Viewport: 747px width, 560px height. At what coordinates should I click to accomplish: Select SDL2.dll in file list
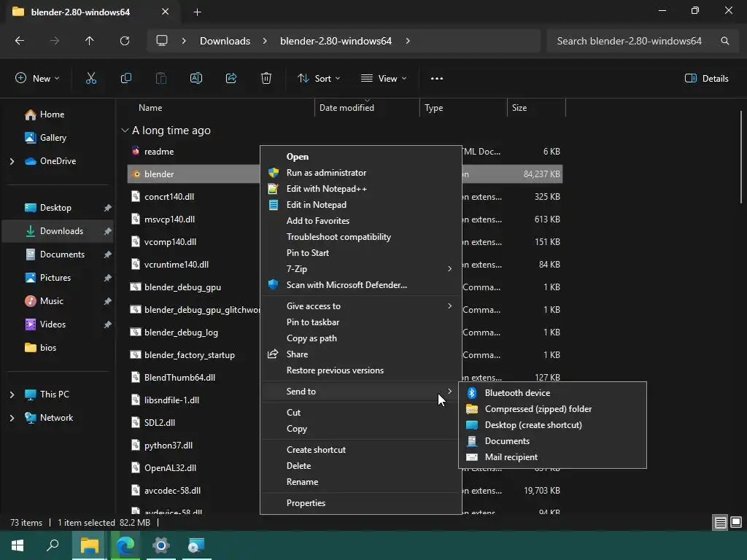pos(160,423)
